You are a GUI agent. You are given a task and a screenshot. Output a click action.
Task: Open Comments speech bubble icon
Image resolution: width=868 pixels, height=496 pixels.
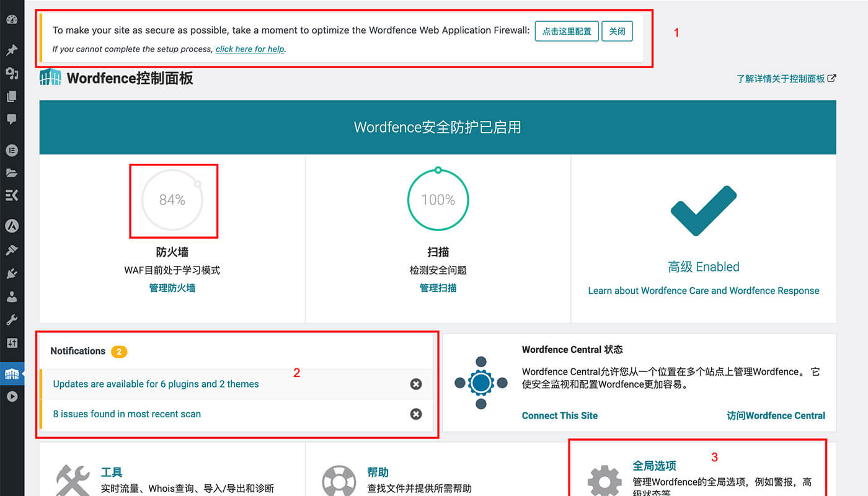[x=12, y=120]
